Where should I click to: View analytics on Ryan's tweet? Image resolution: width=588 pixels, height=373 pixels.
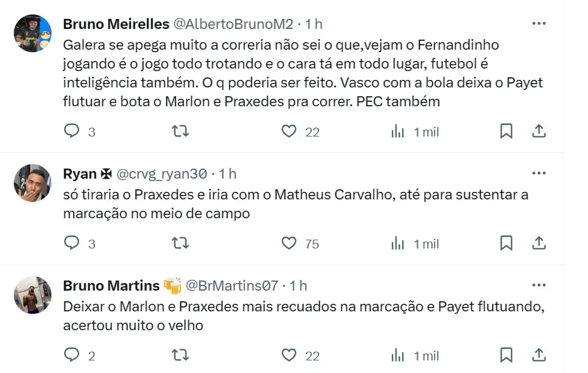[398, 243]
